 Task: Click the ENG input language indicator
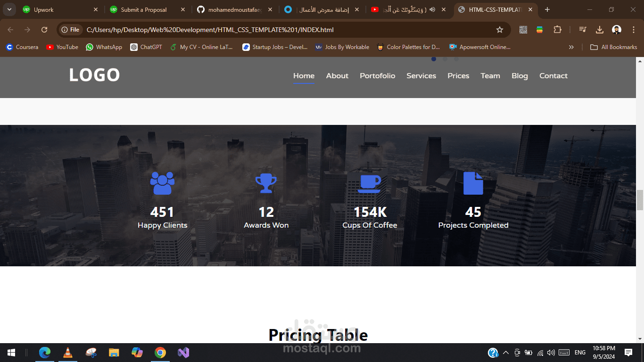pos(580,353)
